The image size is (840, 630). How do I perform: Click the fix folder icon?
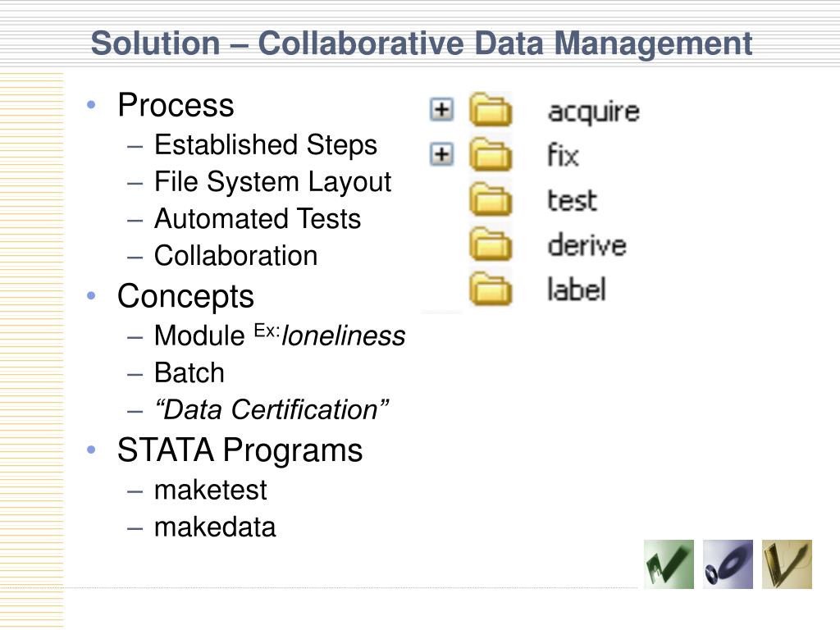491,155
